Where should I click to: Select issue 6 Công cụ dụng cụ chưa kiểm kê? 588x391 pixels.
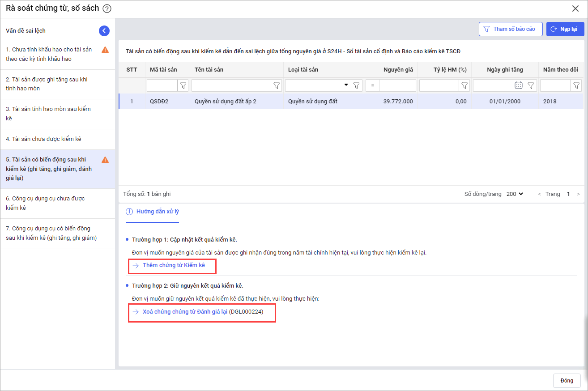pyautogui.click(x=45, y=203)
